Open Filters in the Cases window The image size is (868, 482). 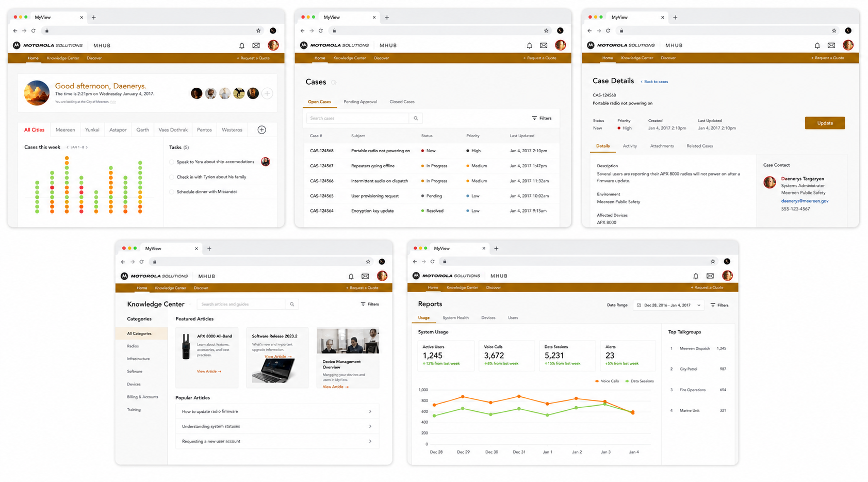coord(542,118)
